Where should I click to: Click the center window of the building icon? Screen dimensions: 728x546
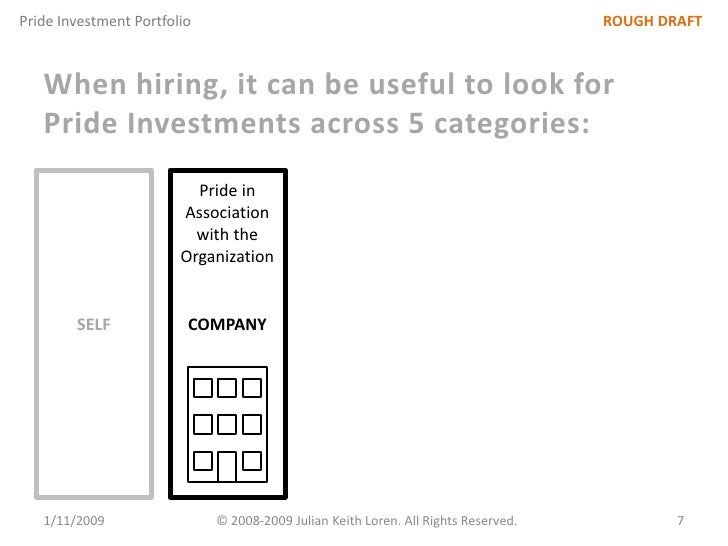pos(227,425)
